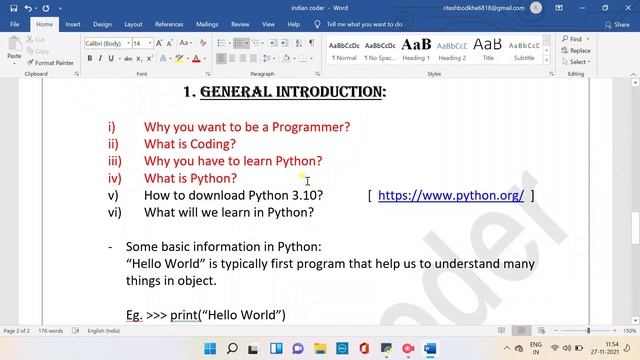Apply Text Highlight Color icon
The image size is (640, 360).
[x=179, y=59]
